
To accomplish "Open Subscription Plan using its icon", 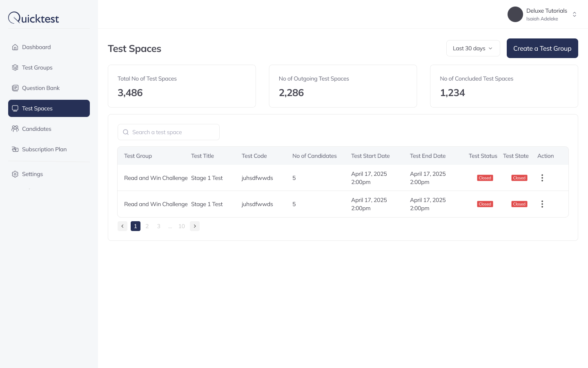I will pyautogui.click(x=15, y=149).
